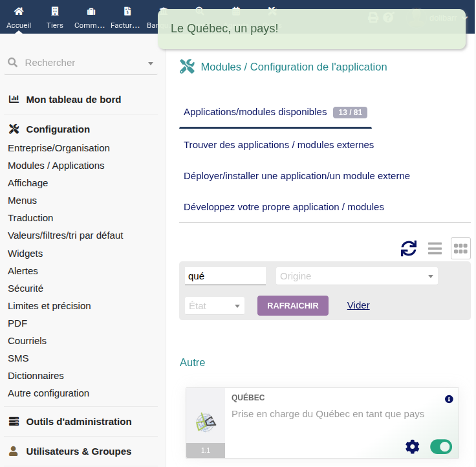This screenshot has width=476, height=467.
Task: Click the Vider link
Action: (358, 305)
